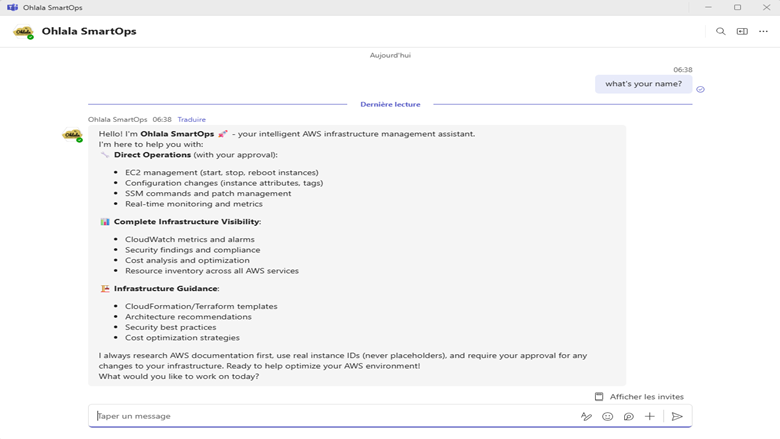Image resolution: width=780 pixels, height=439 pixels.
Task: Click the Dernière lecture divider label
Action: click(390, 104)
